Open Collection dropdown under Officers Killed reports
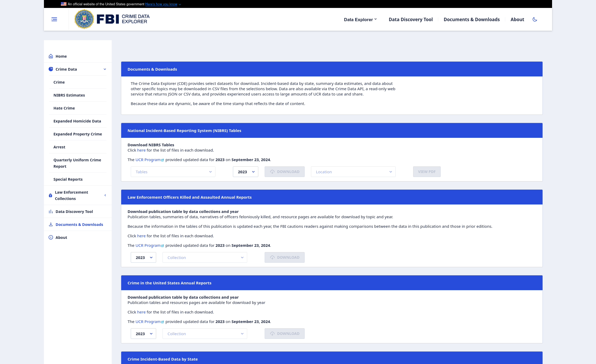Screen dimensions: 596x364 point(205,257)
